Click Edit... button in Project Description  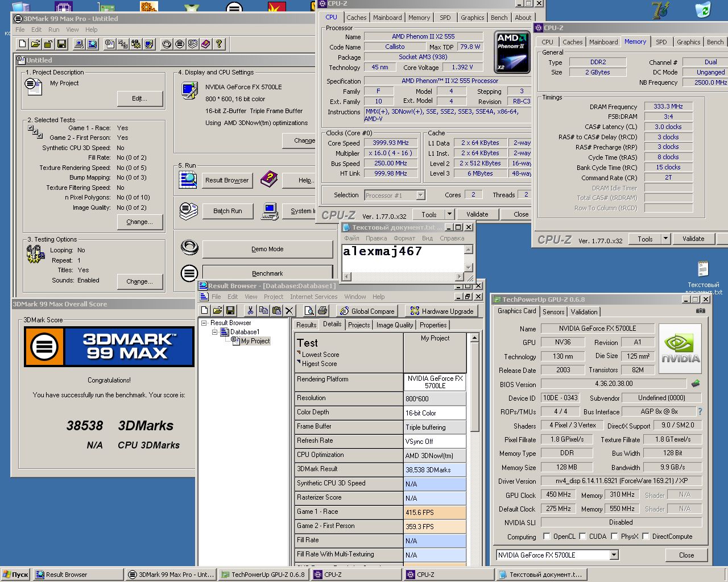pos(140,98)
